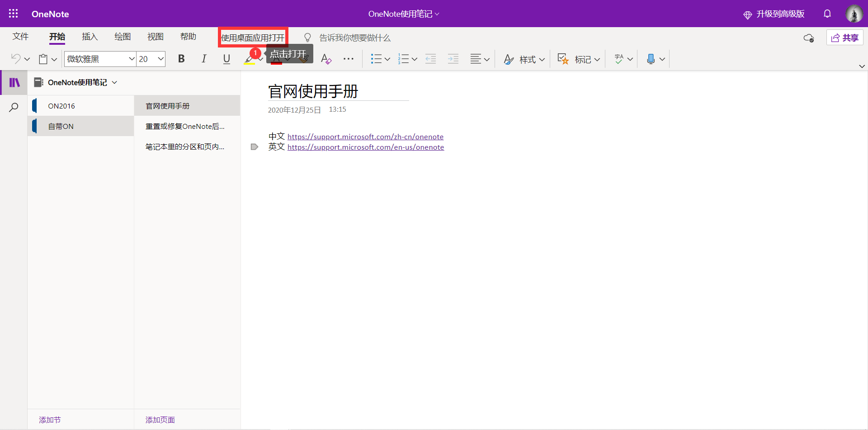This screenshot has height=430, width=868.
Task: Open the 样式 styles dropdown
Action: (524, 59)
